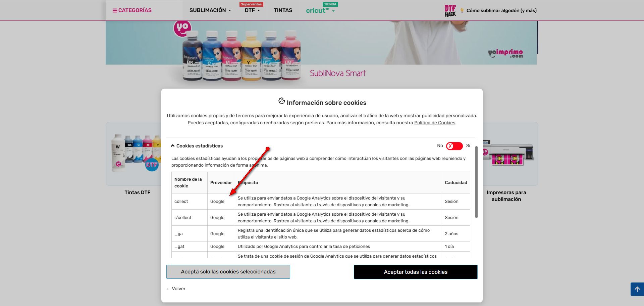Open the Política de Cookies link
This screenshot has height=306, width=644.
click(x=435, y=123)
